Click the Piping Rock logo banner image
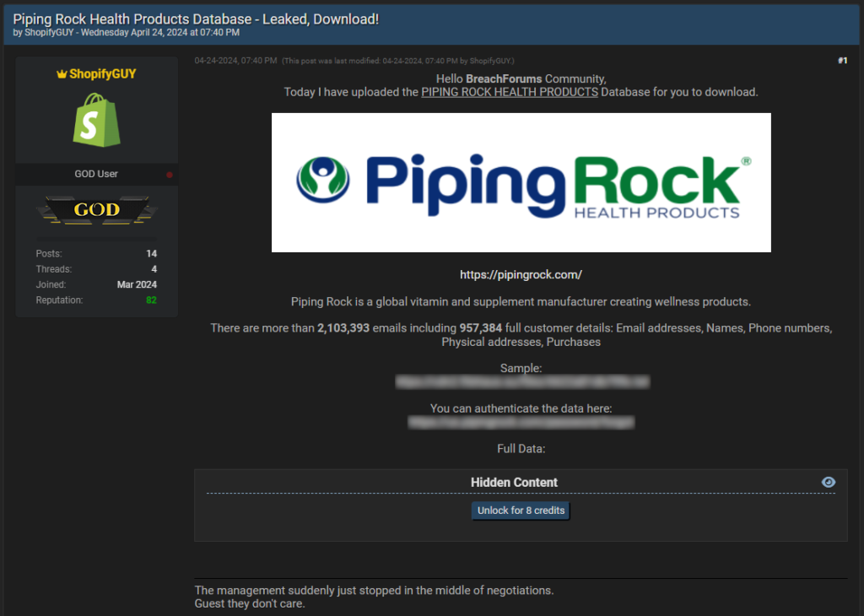This screenshot has height=616, width=864. pyautogui.click(x=521, y=182)
